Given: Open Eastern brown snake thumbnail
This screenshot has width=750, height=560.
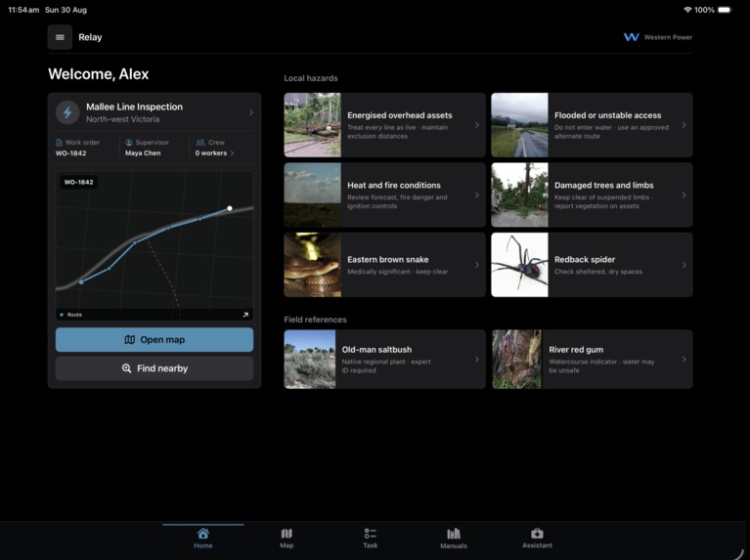Looking at the screenshot, I should pyautogui.click(x=312, y=265).
